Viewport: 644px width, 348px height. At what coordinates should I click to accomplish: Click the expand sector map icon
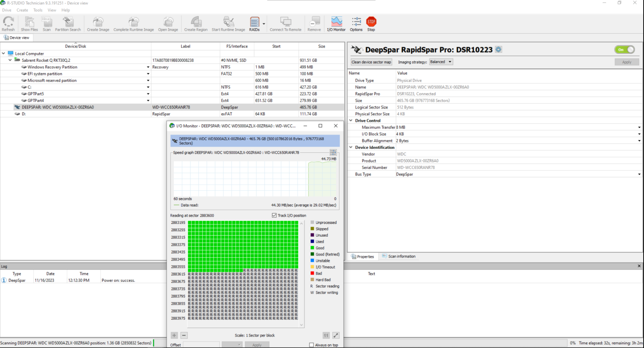pos(336,335)
